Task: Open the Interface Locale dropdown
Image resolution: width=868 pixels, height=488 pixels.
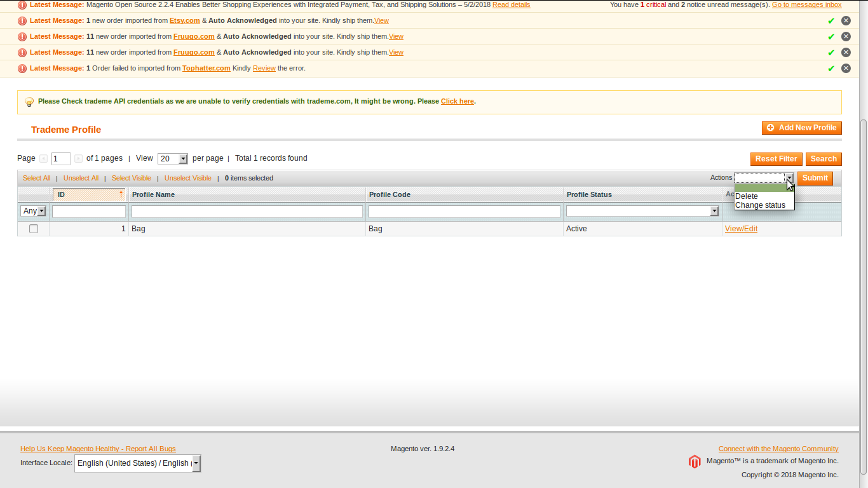Action: (137, 463)
